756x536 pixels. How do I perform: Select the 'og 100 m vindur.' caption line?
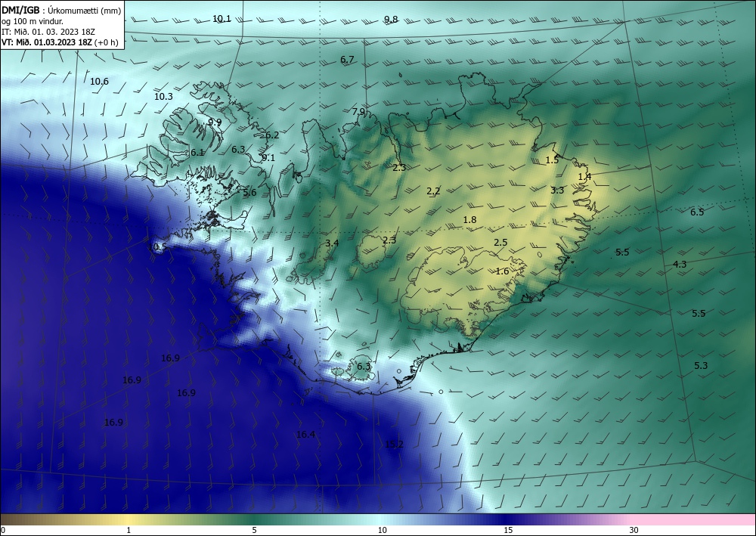point(33,21)
